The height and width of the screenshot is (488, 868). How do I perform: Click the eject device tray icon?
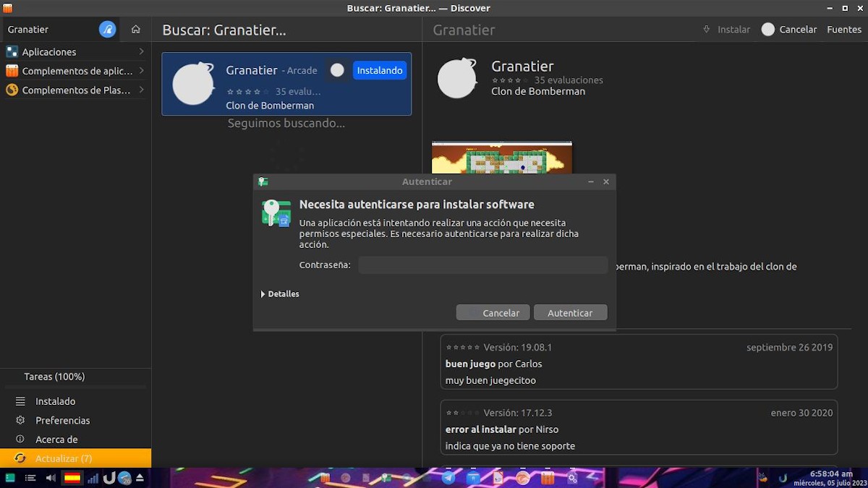(x=140, y=478)
